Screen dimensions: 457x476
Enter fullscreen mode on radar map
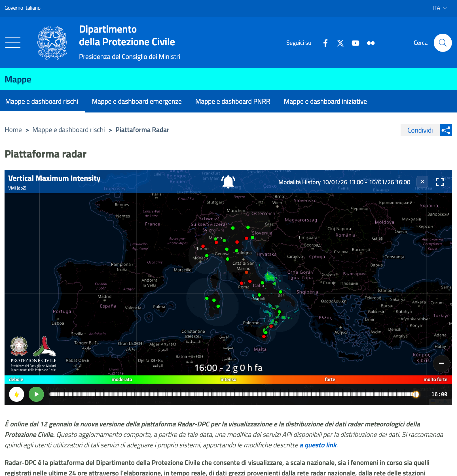(x=439, y=182)
